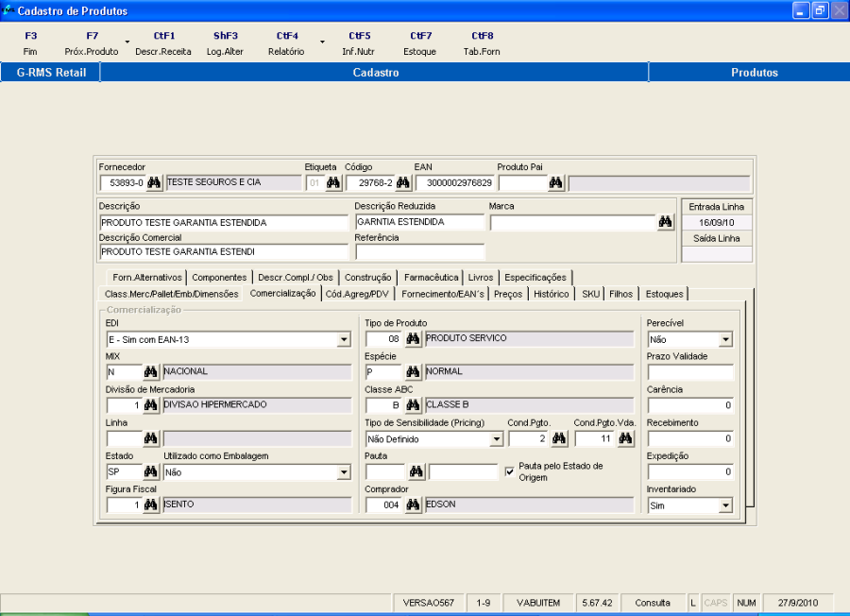The height and width of the screenshot is (616, 850).
Task: Expand the EDI dropdown
Action: coord(344,340)
